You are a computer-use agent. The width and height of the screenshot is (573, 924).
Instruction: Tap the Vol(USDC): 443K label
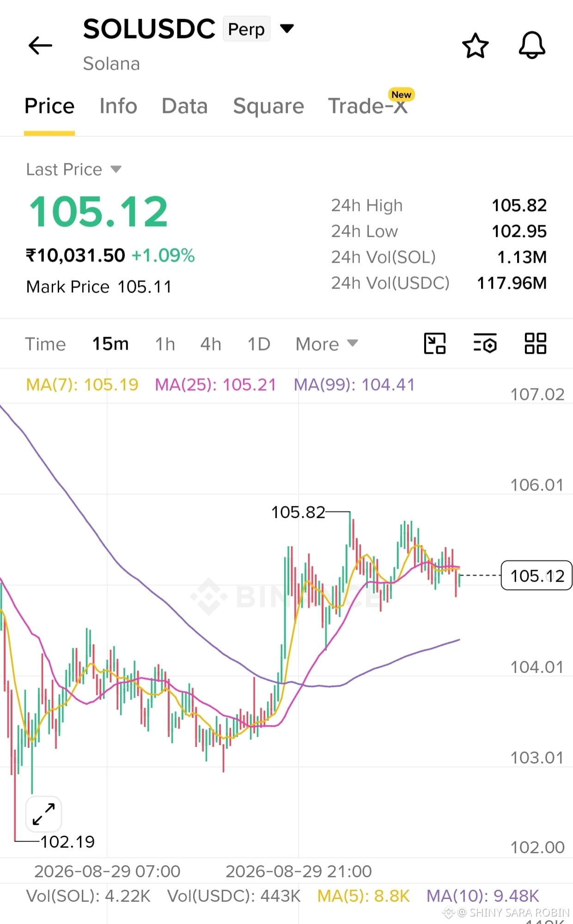click(234, 896)
